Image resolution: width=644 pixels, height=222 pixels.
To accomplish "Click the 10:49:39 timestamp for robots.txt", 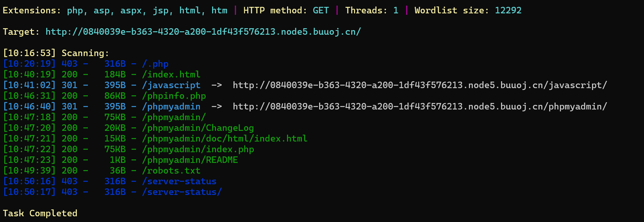I will click(29, 171).
